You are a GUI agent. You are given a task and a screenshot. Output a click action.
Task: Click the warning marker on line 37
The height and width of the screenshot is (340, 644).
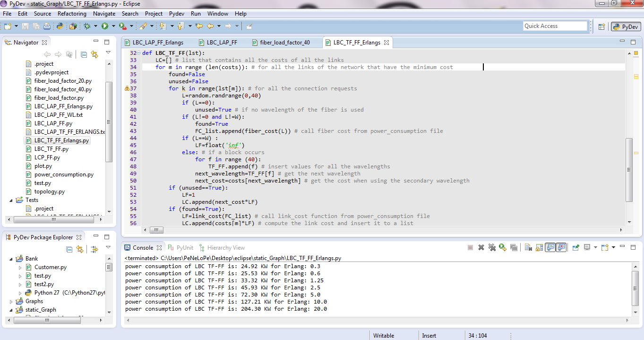pyautogui.click(x=127, y=88)
